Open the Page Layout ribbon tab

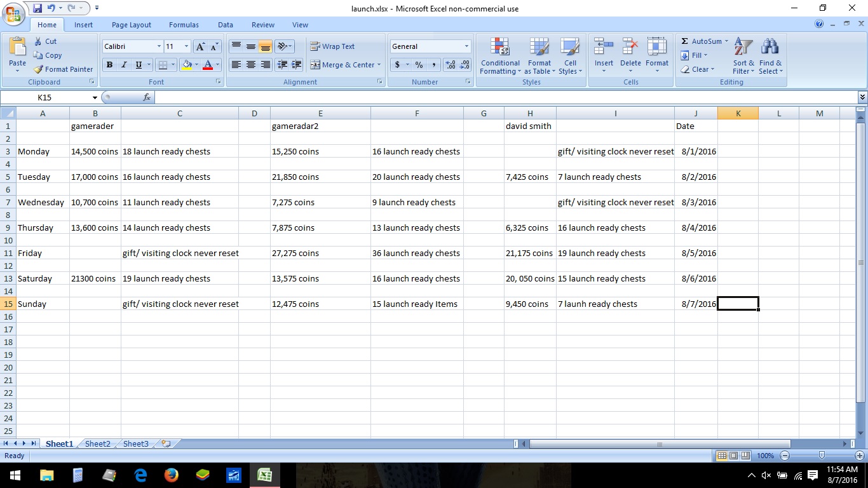click(x=132, y=25)
